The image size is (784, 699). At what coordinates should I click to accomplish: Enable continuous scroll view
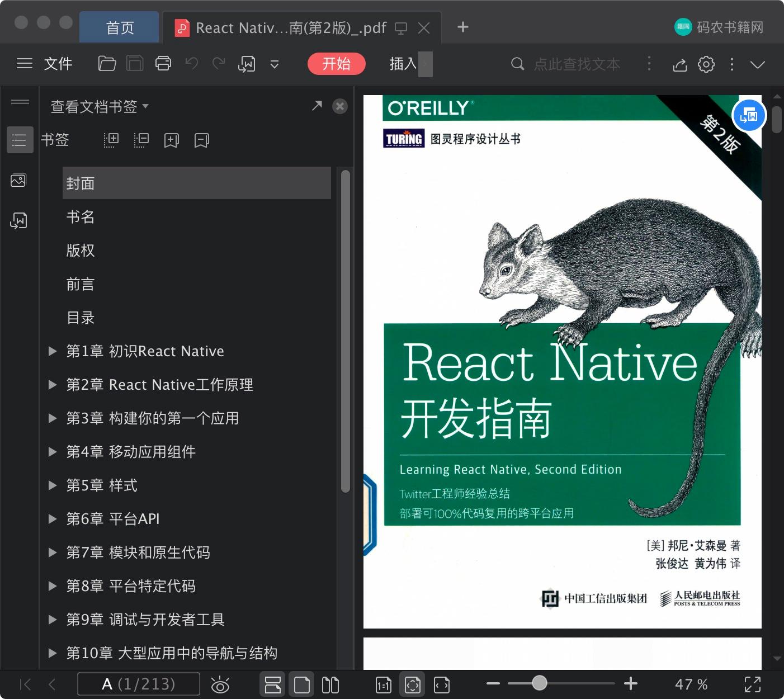pos(273,684)
